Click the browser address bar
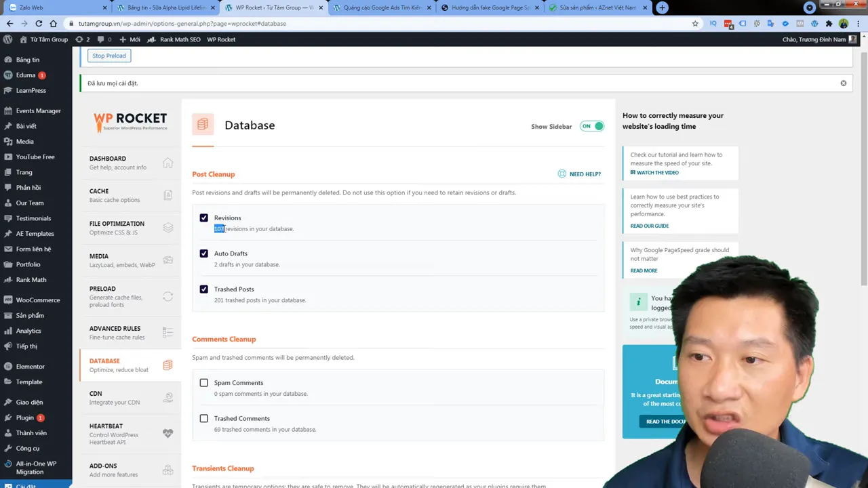 pyautogui.click(x=380, y=23)
